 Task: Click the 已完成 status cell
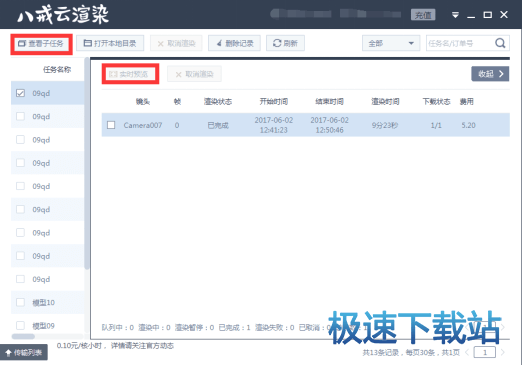click(218, 125)
